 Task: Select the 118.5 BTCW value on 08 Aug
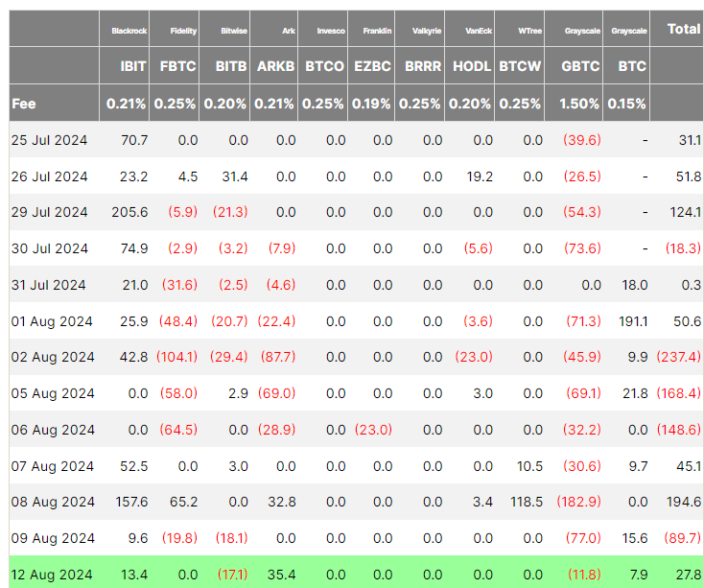coord(526,502)
